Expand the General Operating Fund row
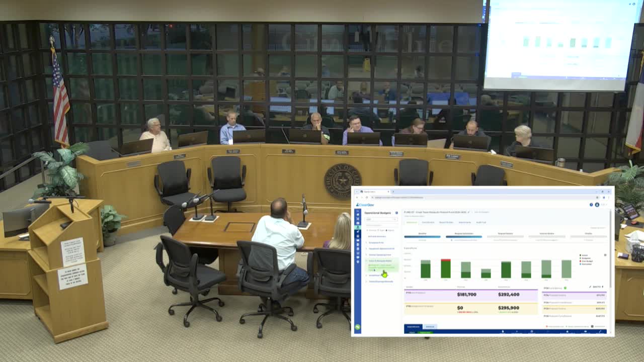The image size is (644, 362). (366, 255)
